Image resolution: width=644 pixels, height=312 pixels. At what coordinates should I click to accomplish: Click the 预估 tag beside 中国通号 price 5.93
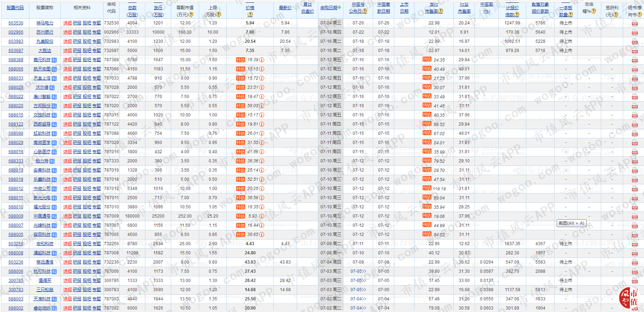240,216
